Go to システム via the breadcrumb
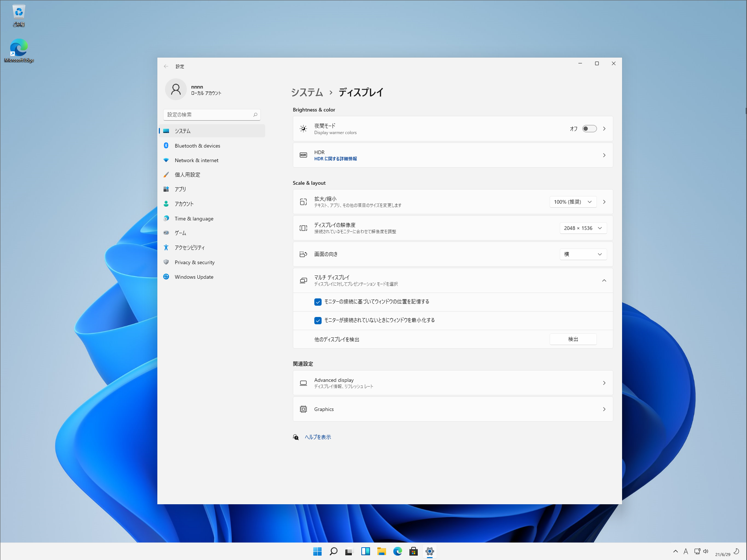The height and width of the screenshot is (560, 747). tap(307, 93)
